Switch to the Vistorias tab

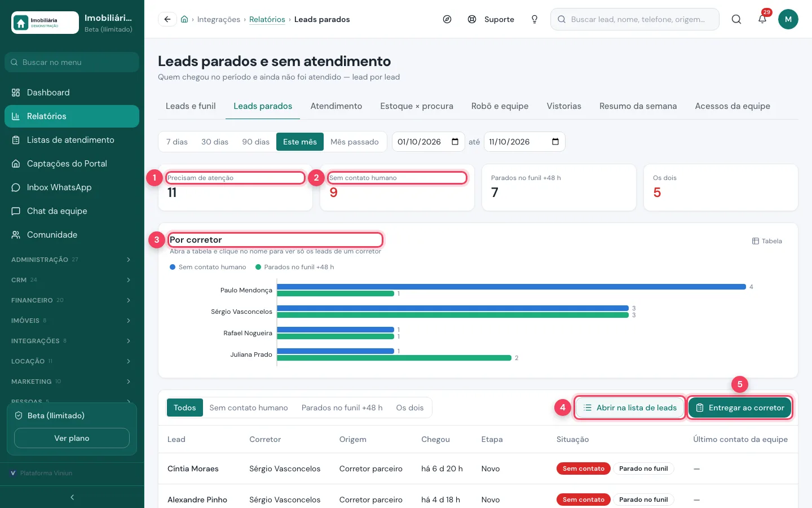point(564,106)
